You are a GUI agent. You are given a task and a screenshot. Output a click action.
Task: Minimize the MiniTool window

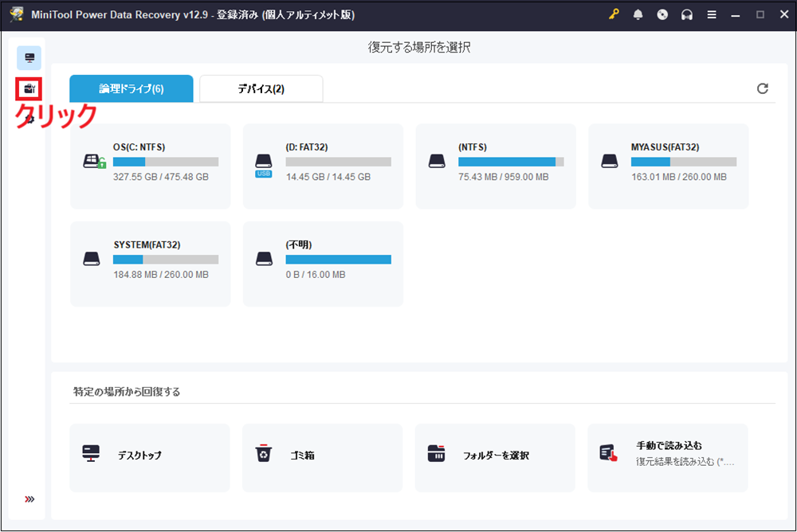point(736,15)
